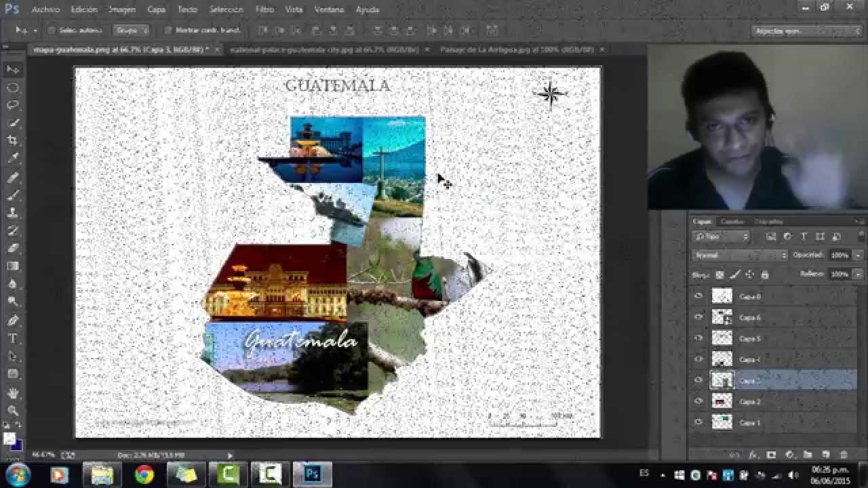The height and width of the screenshot is (488, 868).
Task: Select the Eraser tool
Action: (13, 248)
